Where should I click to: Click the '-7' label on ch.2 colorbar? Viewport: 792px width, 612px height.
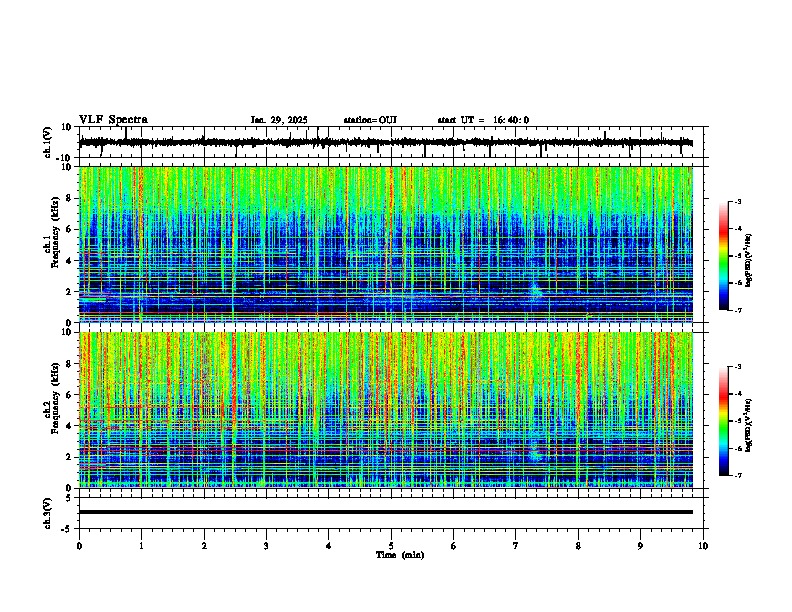pyautogui.click(x=737, y=475)
